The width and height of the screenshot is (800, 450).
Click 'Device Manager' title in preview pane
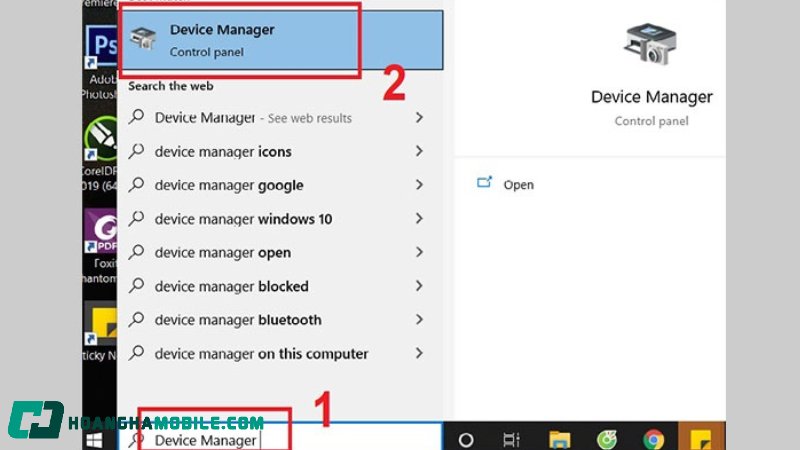[652, 97]
